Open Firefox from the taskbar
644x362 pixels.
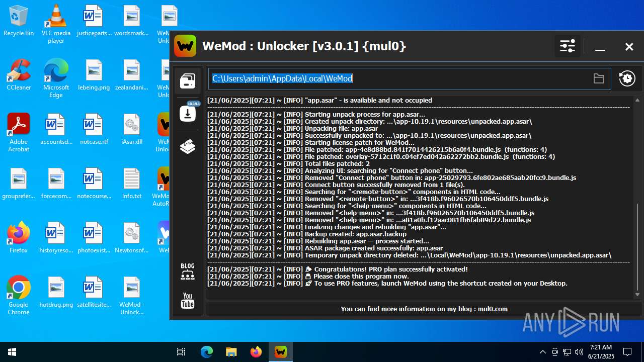coord(256,352)
